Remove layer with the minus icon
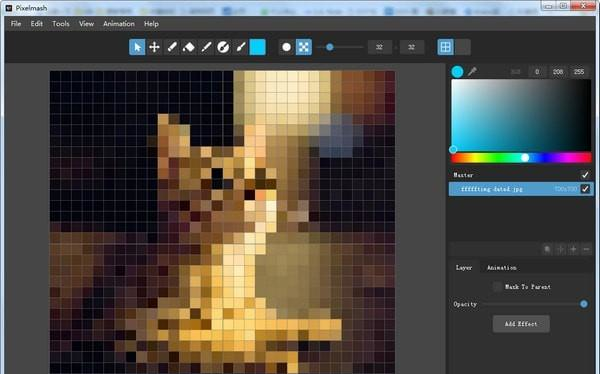 coord(586,250)
